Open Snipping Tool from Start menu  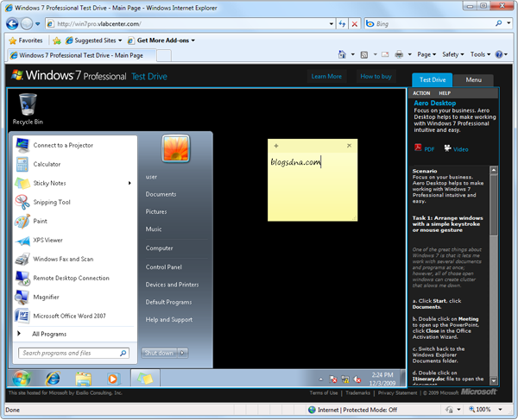(x=74, y=203)
